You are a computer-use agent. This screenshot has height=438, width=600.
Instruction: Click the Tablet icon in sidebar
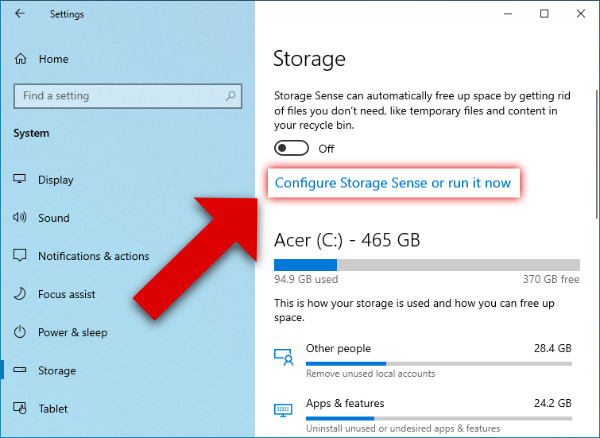click(20, 408)
